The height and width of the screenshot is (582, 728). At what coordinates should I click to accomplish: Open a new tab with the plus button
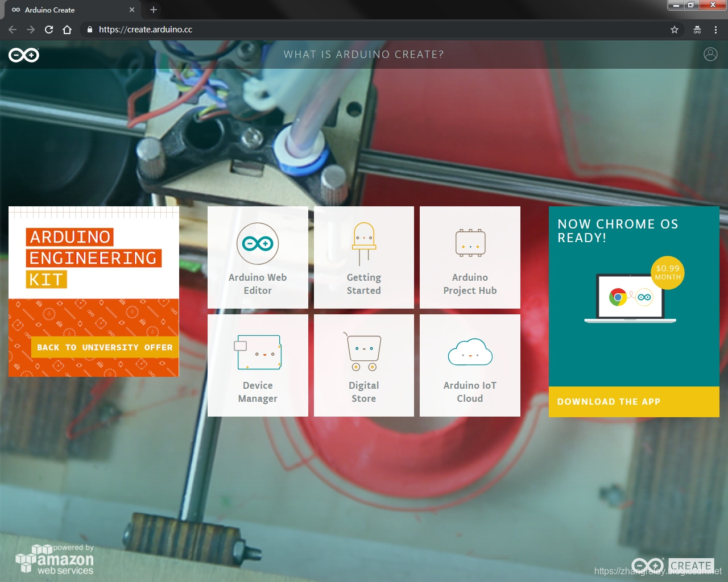coord(154,10)
